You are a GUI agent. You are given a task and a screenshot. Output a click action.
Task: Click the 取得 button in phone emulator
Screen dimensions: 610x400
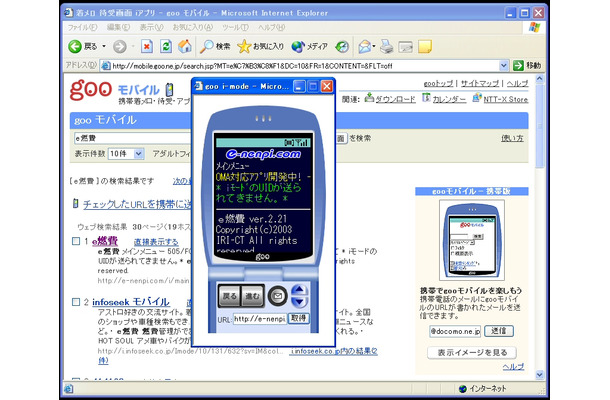point(299,318)
